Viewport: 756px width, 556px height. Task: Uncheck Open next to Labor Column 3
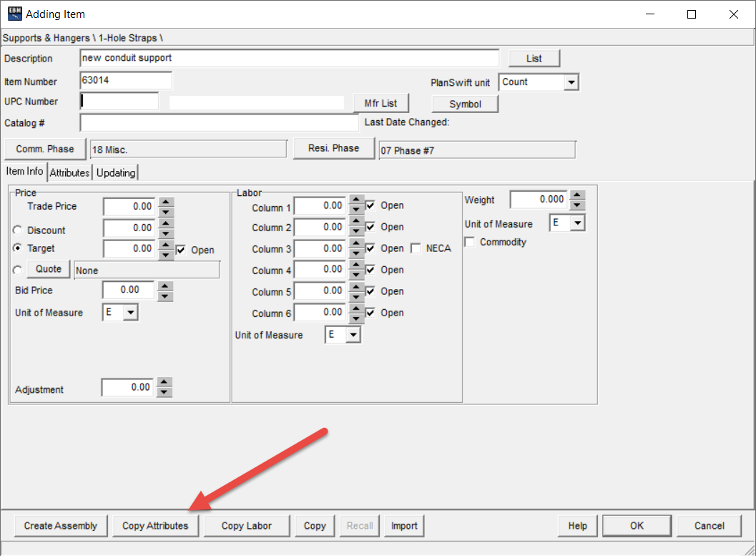pos(370,248)
